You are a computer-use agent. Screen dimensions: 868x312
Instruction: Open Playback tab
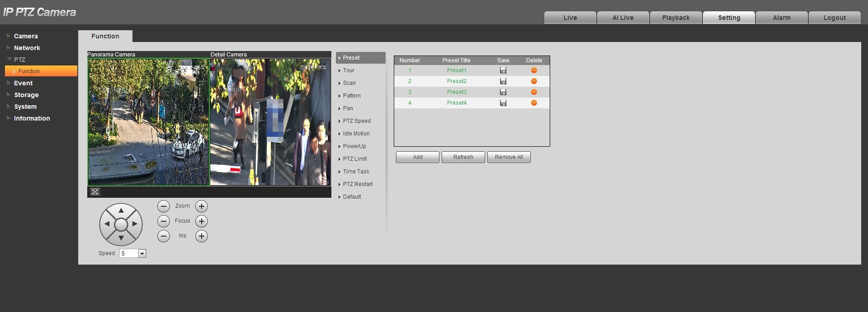click(x=676, y=18)
